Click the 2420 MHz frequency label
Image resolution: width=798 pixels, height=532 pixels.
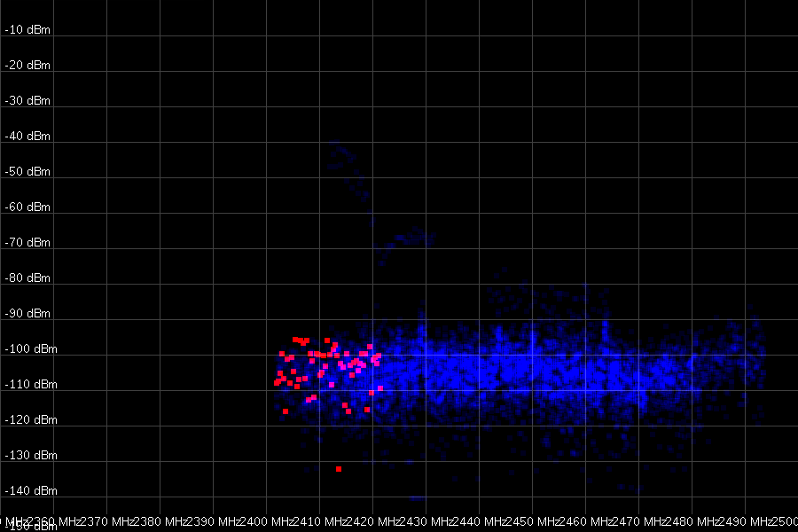(350, 520)
